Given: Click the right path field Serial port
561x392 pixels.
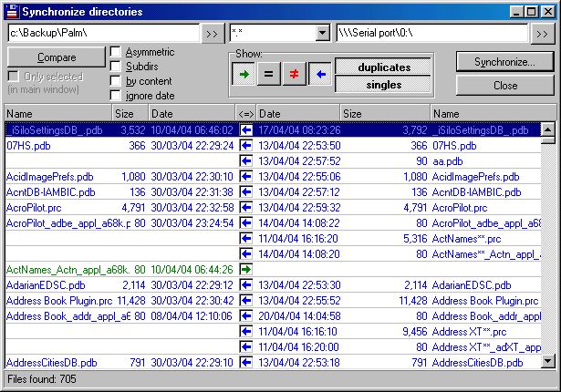Looking at the screenshot, I should (432, 33).
